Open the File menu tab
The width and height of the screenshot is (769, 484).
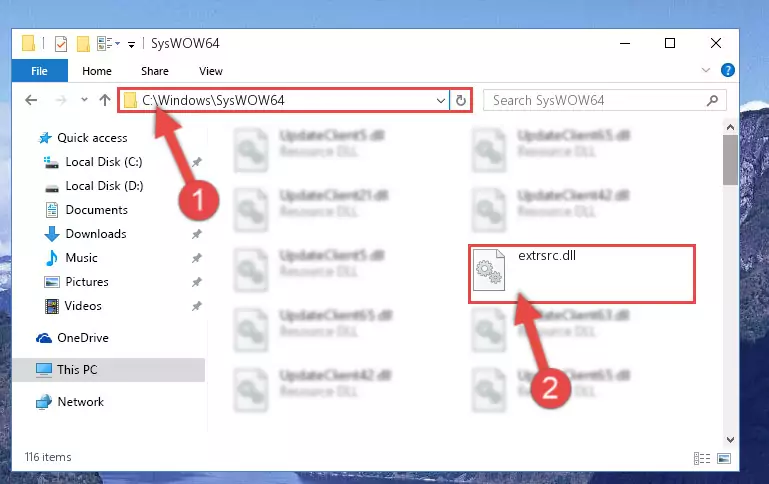pos(39,71)
